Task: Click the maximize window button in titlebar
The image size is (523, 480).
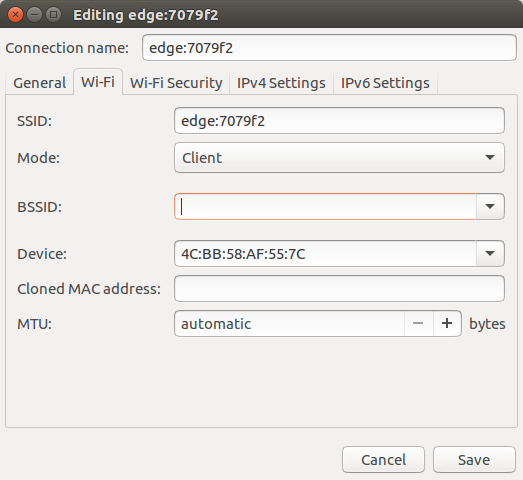Action: click(53, 15)
